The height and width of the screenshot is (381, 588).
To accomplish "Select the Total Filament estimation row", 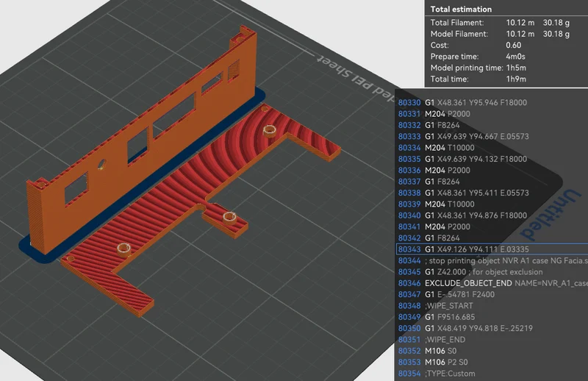I will coord(506,23).
